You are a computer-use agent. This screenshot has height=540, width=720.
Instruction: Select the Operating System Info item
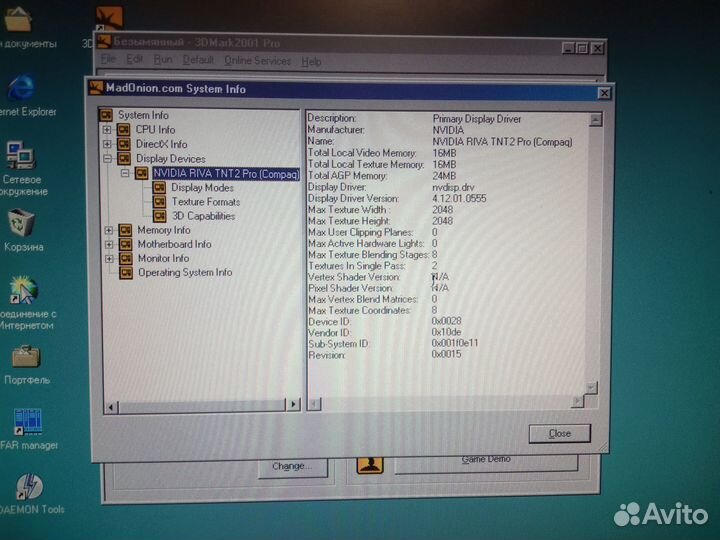[x=185, y=272]
